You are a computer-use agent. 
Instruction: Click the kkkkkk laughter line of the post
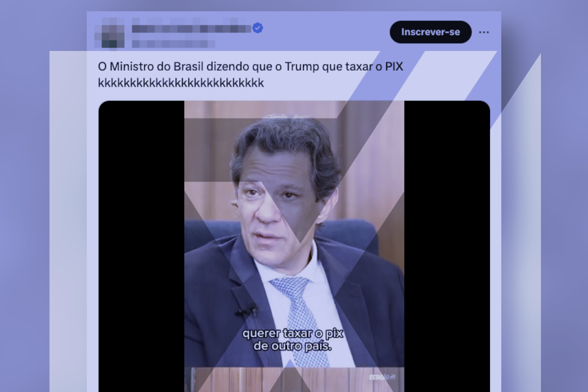click(181, 83)
